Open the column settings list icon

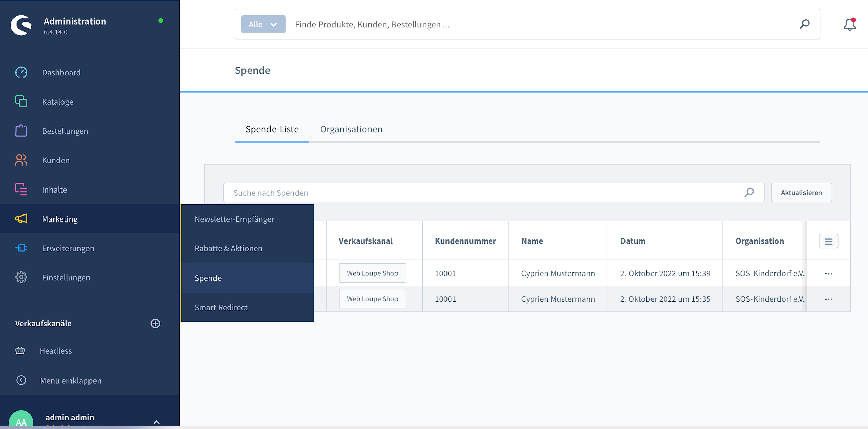click(828, 241)
